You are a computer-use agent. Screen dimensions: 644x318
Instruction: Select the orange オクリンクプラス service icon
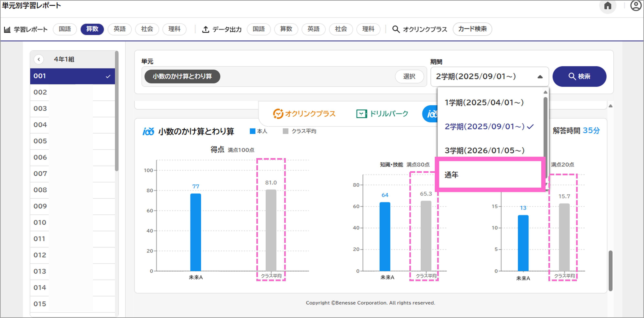[278, 114]
